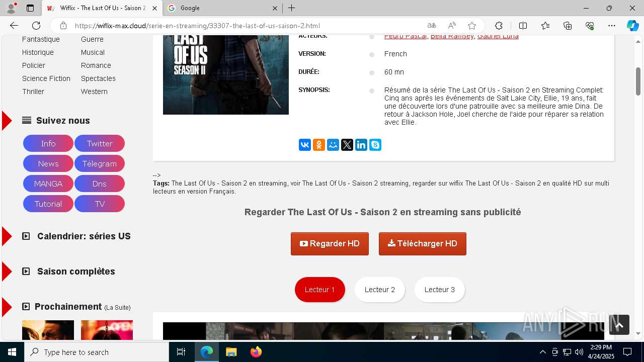Screen dimensions: 644x362
Task: View site information lock icon
Action: 63,26
